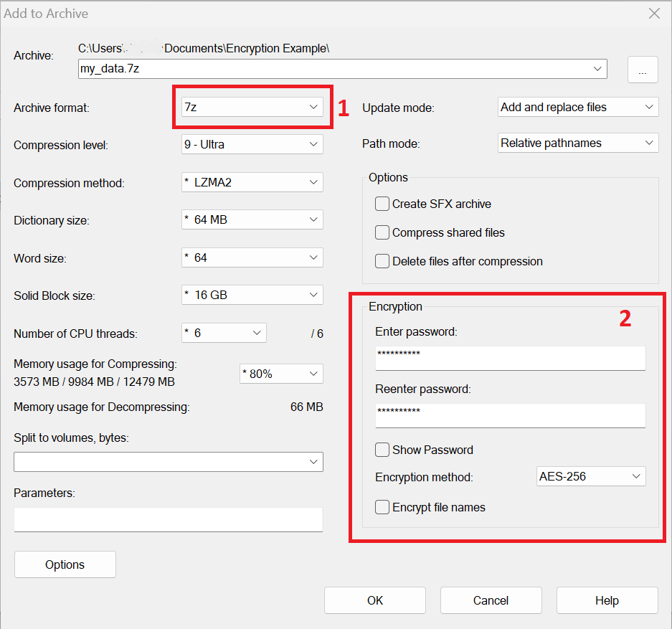Enable Delete files after compression
Screen dimensions: 672x629
point(382,261)
